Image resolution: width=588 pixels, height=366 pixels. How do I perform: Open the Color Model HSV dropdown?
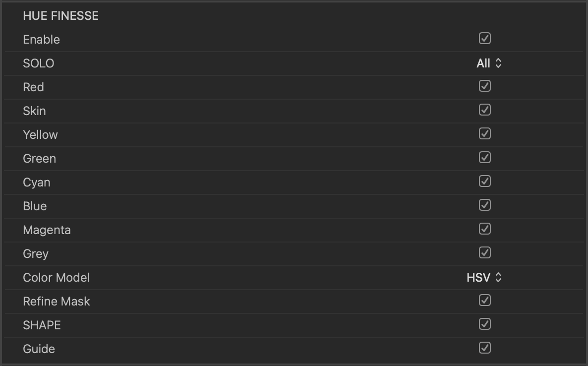coord(484,278)
